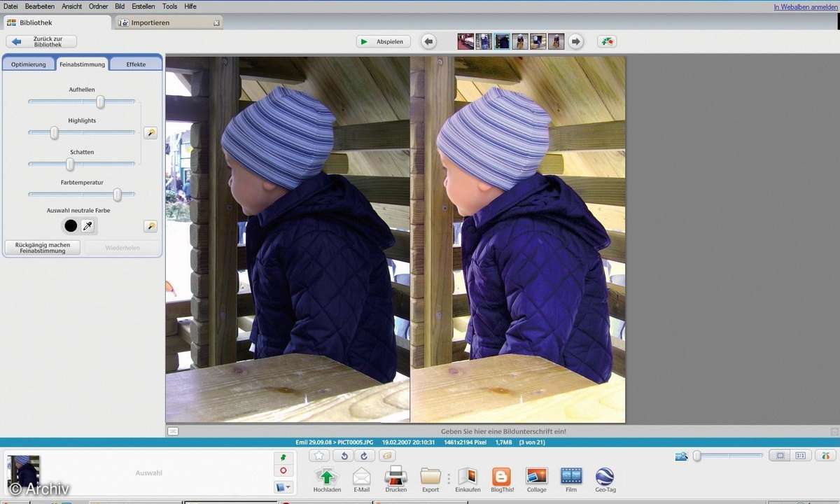Click the star rating button
This screenshot has height=504, width=840.
[x=319, y=456]
